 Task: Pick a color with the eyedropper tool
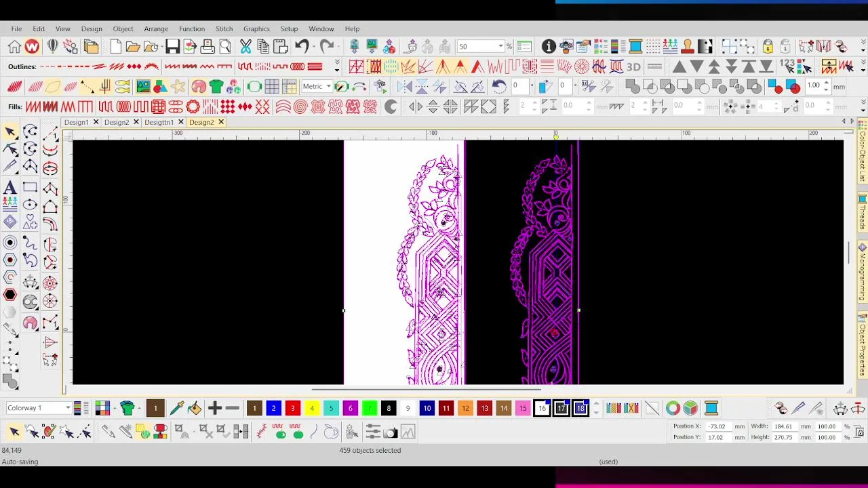176,407
